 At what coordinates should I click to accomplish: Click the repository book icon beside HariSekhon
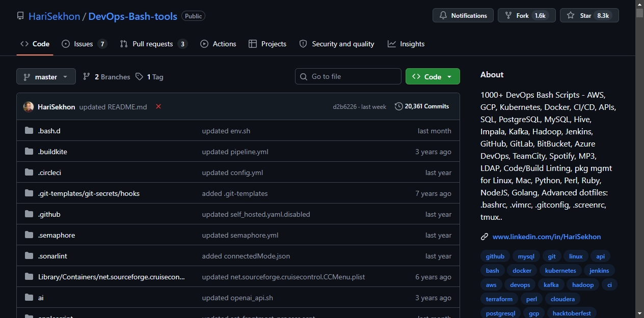(20, 16)
